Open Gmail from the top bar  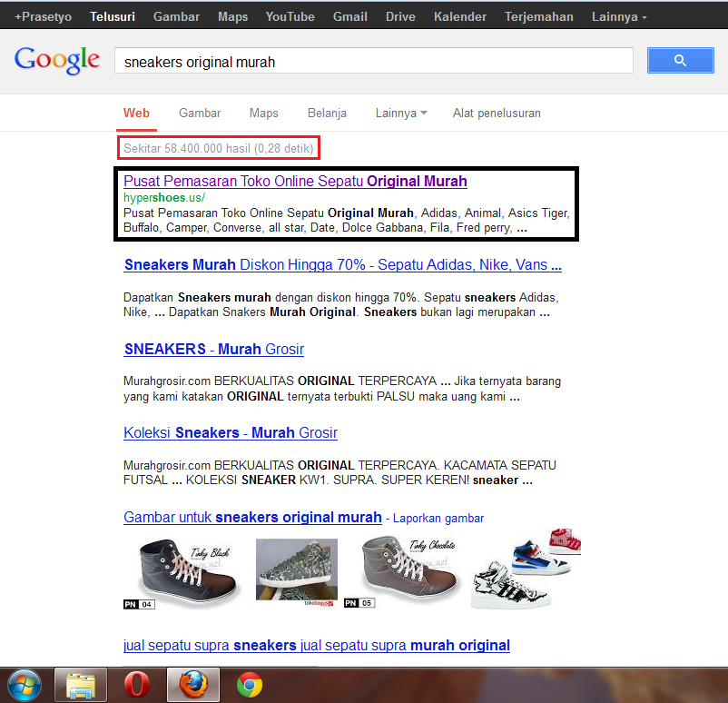350,16
